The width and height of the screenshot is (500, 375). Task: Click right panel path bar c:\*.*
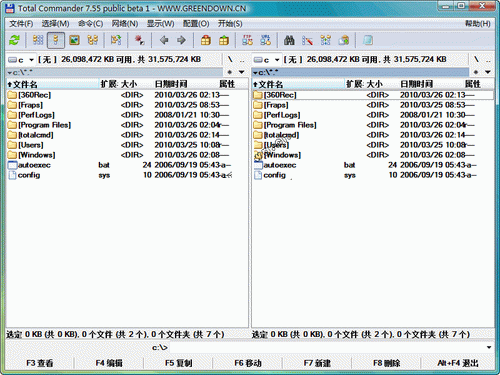pos(360,72)
